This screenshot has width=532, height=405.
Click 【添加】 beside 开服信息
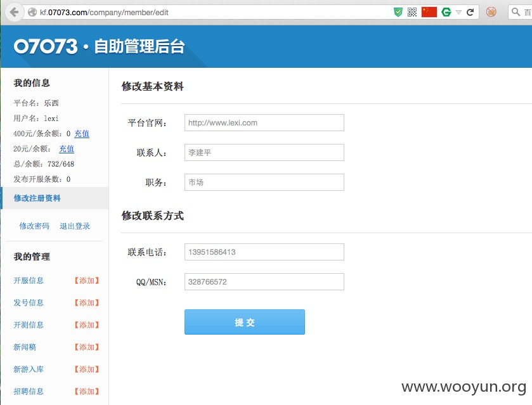click(87, 281)
